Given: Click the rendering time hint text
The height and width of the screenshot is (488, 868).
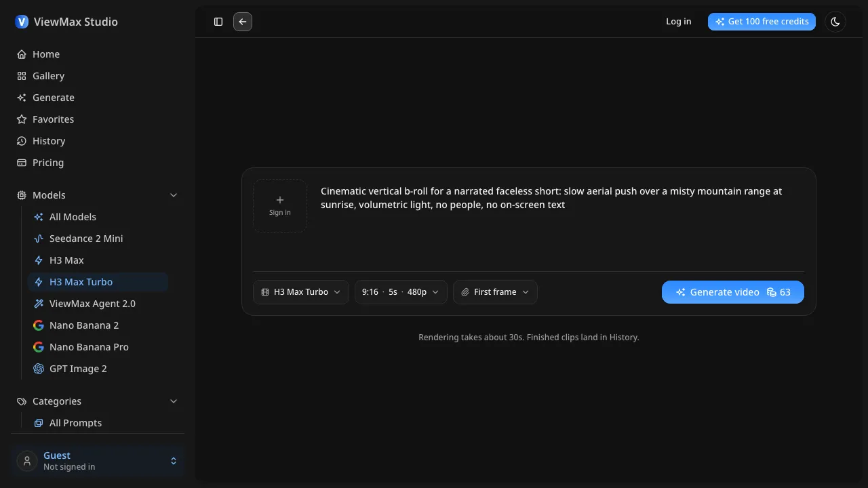Looking at the screenshot, I should pyautogui.click(x=529, y=337).
